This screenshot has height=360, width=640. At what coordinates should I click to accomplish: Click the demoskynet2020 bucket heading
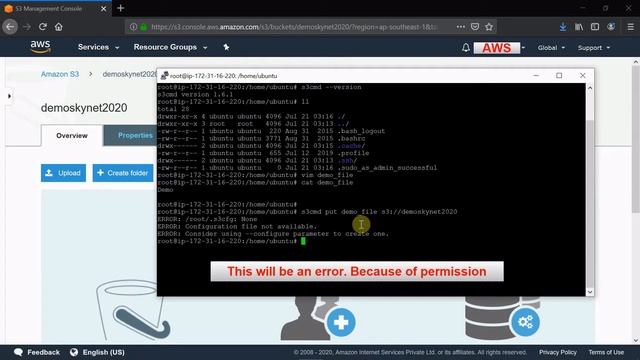[84, 108]
